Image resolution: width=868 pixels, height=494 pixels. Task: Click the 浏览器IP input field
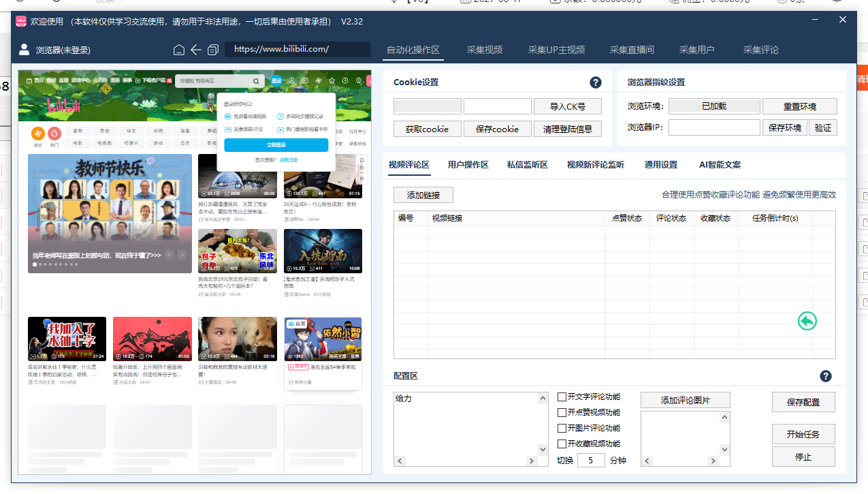(714, 127)
